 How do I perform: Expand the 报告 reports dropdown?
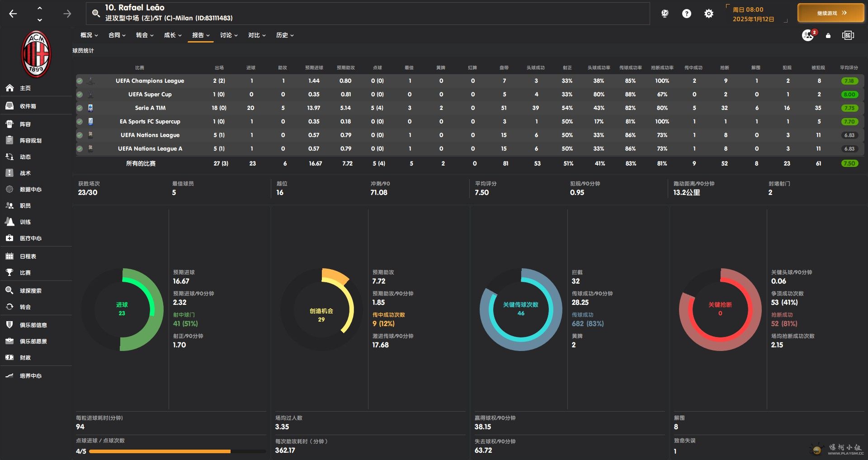point(201,35)
